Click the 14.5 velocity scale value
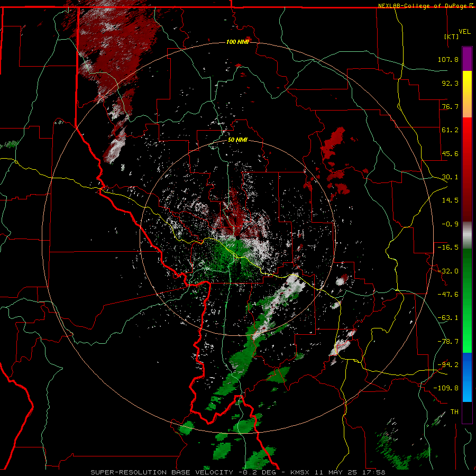Viewport: 476px width, 476px height. coord(450,200)
